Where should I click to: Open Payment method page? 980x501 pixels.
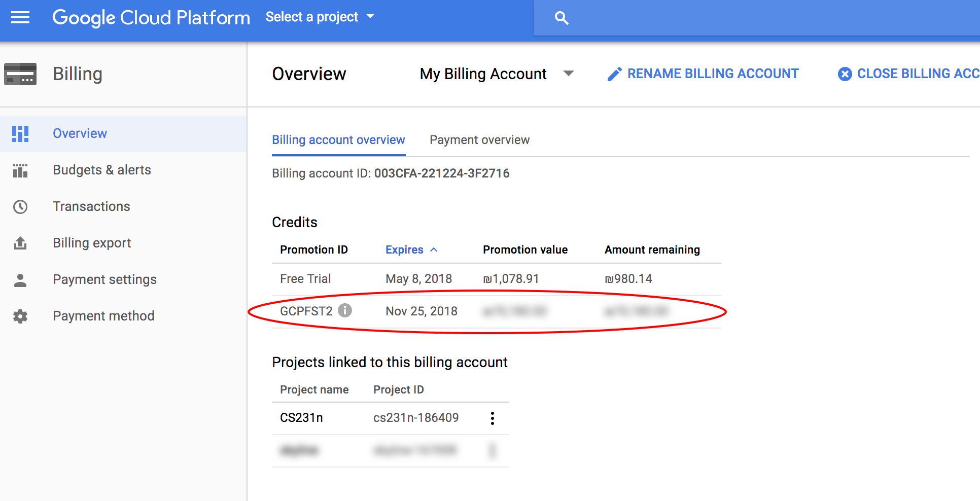pyautogui.click(x=123, y=316)
